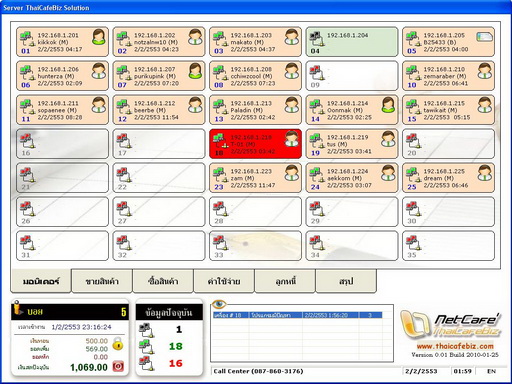Select empty station card 29
Viewport: 512px width, 384px height.
352,212
